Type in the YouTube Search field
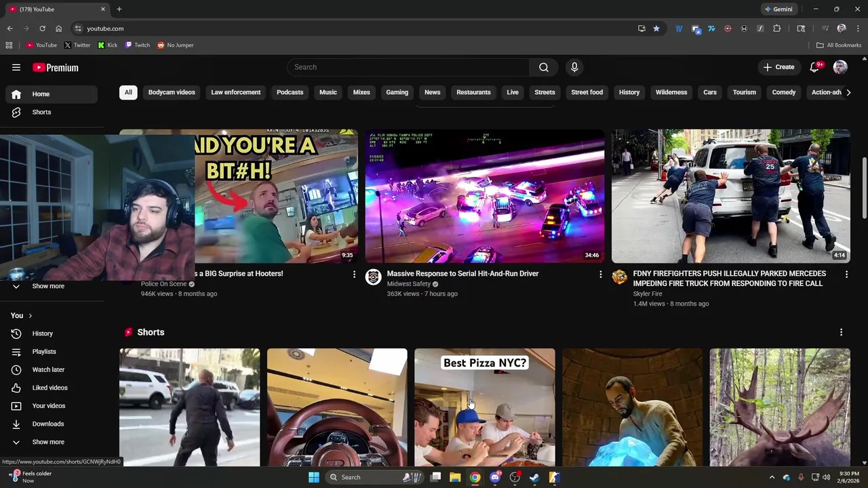868x488 pixels. 408,67
